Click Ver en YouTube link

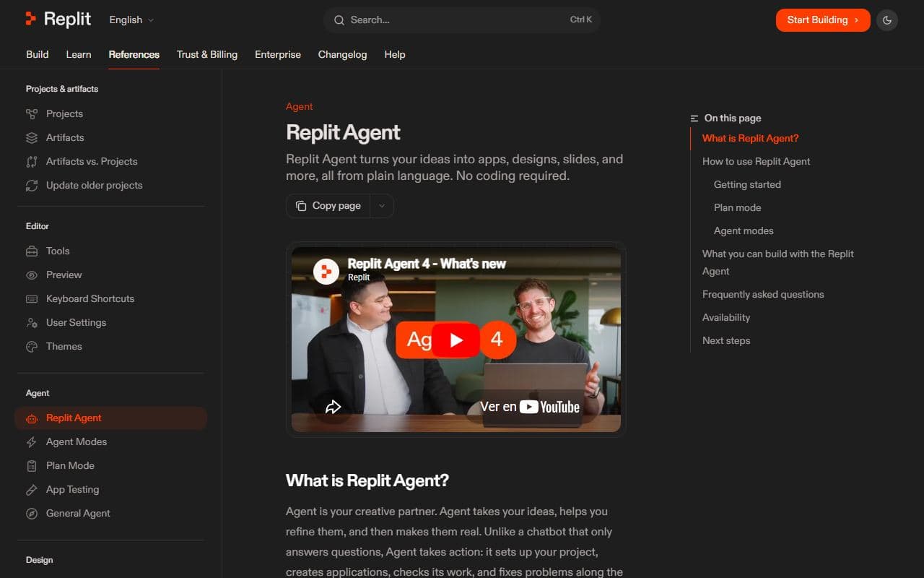[530, 407]
